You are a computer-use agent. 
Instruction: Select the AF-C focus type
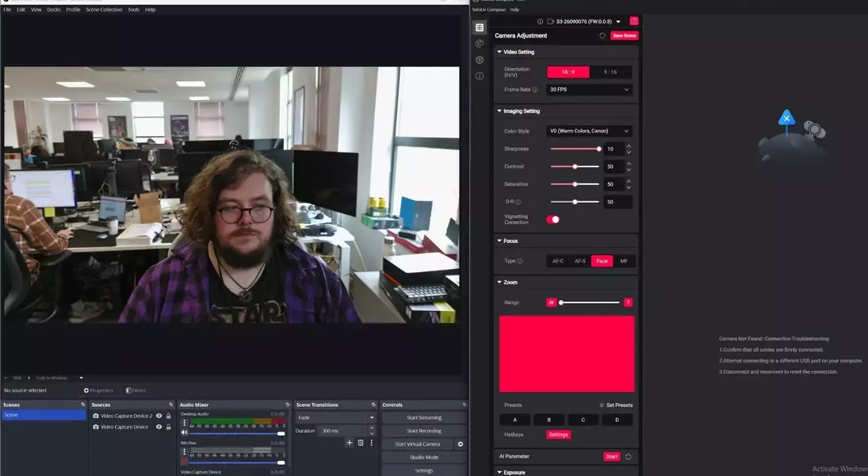pyautogui.click(x=558, y=261)
